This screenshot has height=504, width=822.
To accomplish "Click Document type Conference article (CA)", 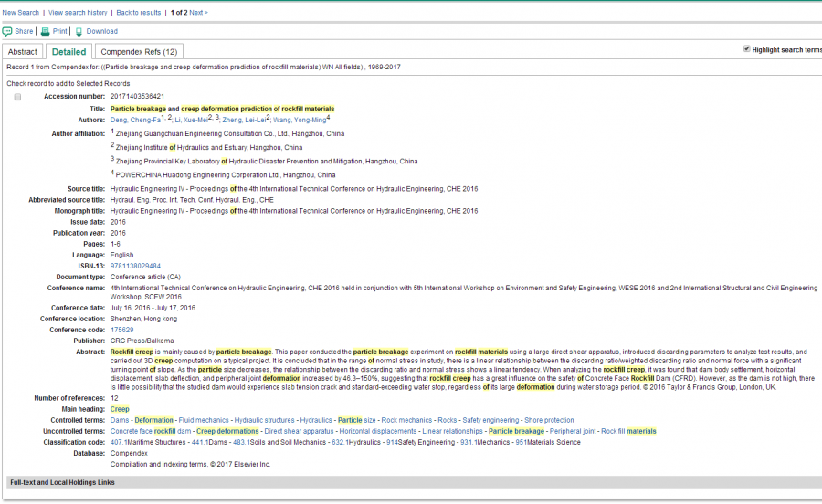I will click(145, 278).
